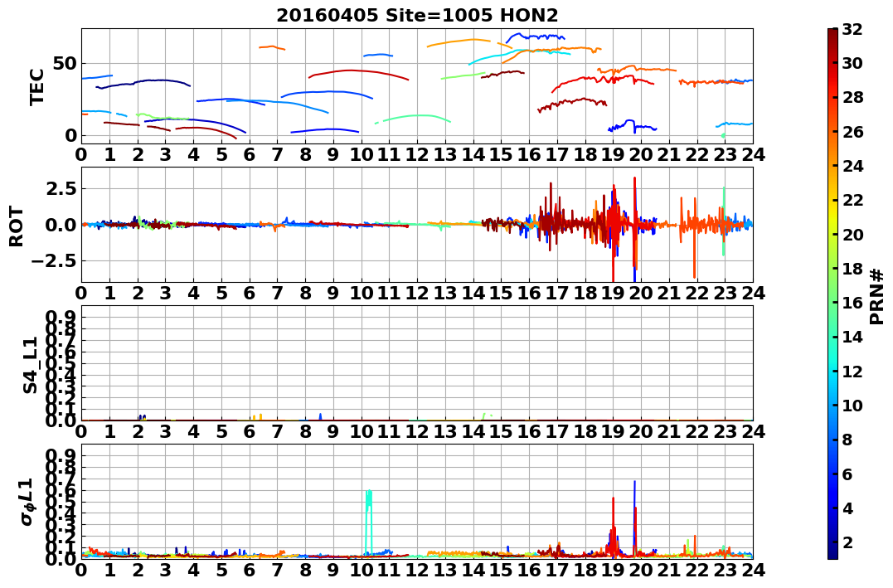
Task: Click colorbar tick label 6
Action: coord(847,474)
